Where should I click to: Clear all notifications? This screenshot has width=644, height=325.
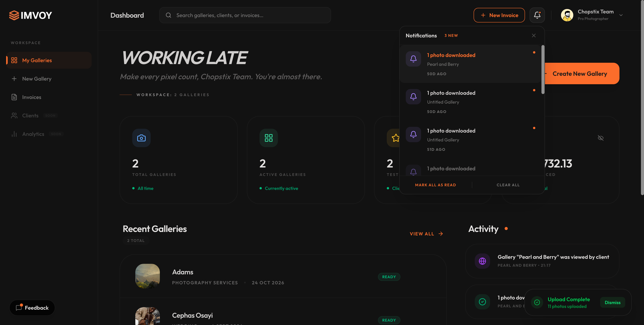tap(508, 185)
